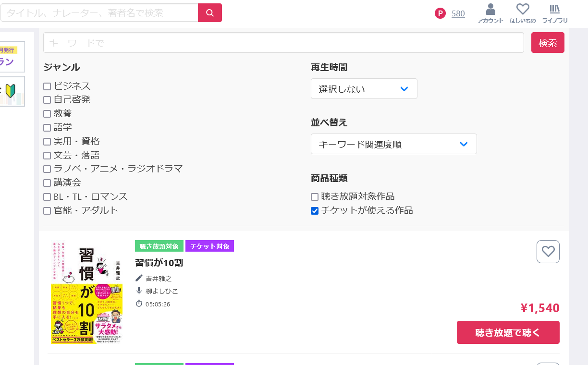Click the red P points icon
Screen dimensions: 588x365
[440, 13]
